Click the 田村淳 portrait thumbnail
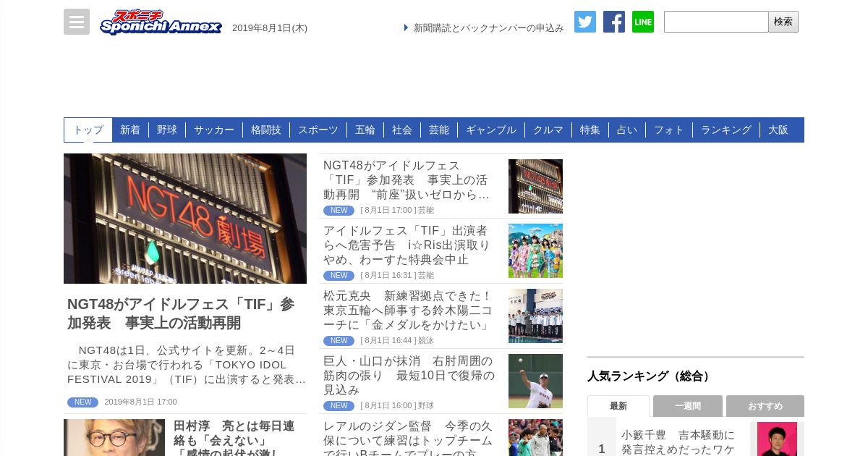Screen dimensions: 868x456 pyautogui.click(x=114, y=438)
